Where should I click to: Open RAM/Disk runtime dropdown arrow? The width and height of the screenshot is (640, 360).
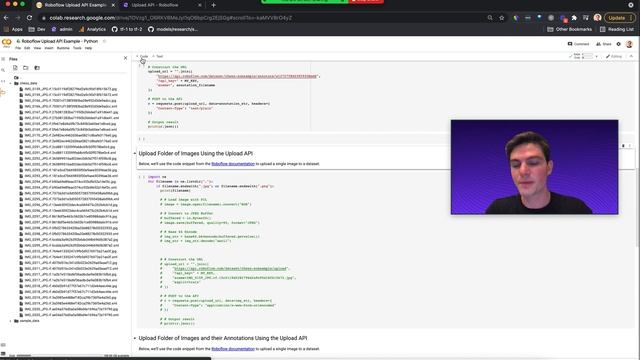pos(597,56)
